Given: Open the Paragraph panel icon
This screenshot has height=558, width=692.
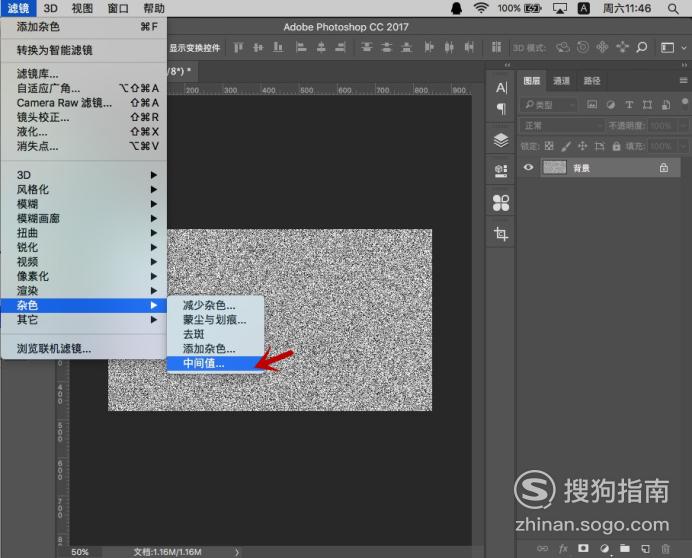Looking at the screenshot, I should 501,109.
